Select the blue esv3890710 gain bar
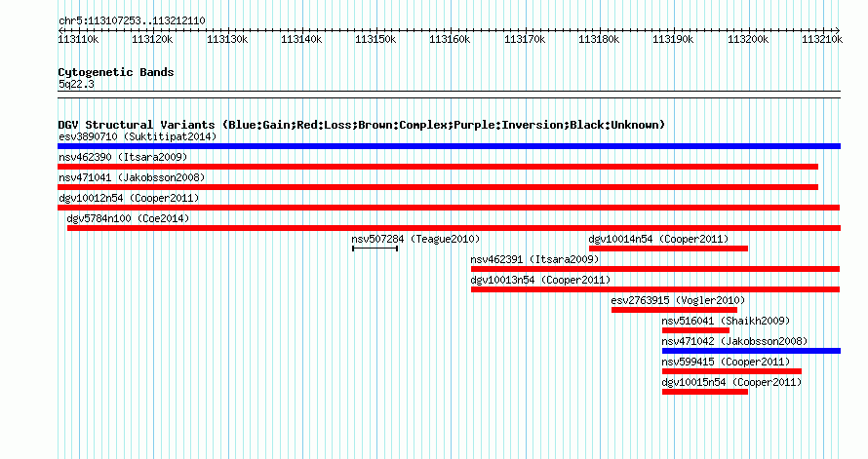Image resolution: width=868 pixels, height=459 pixels. pos(449,146)
